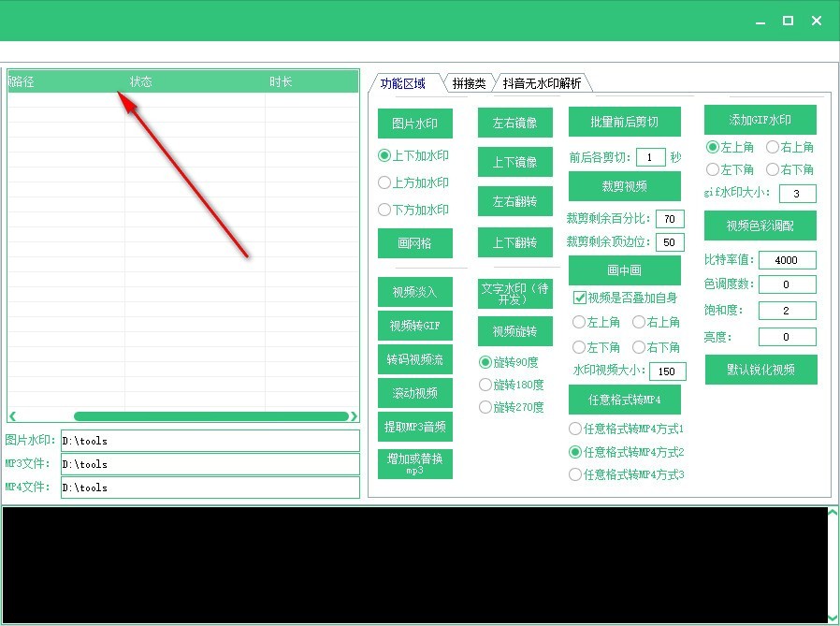840x626 pixels.
Task: Select the 上方加水印 radio option
Action: click(x=413, y=182)
